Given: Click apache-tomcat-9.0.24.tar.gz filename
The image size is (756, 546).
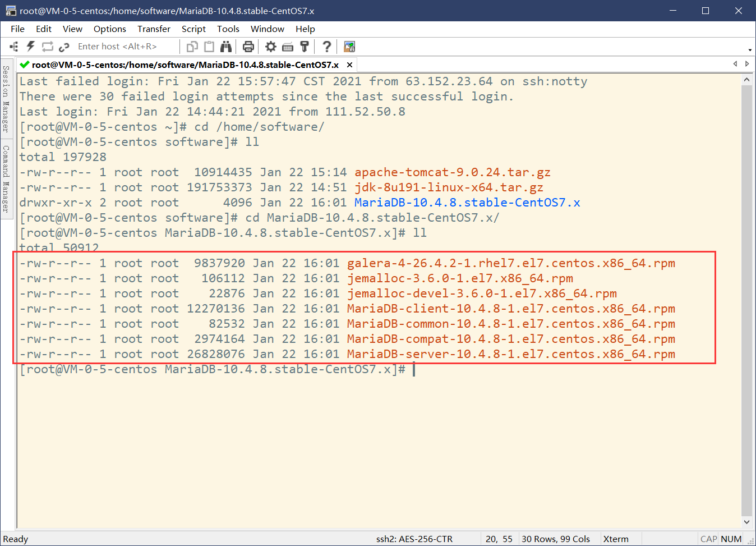Looking at the screenshot, I should click(453, 172).
